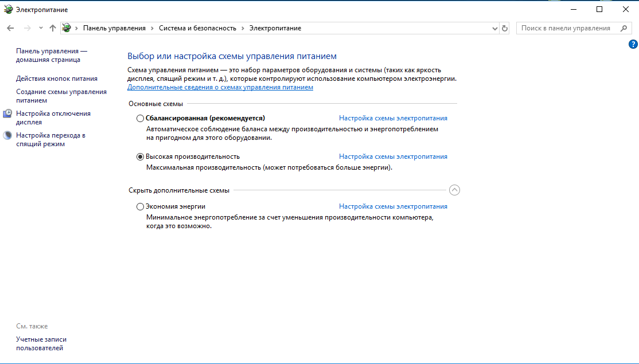Expand chevron before Панель управления breadcrumb
This screenshot has height=364, width=639.
pyautogui.click(x=76, y=28)
